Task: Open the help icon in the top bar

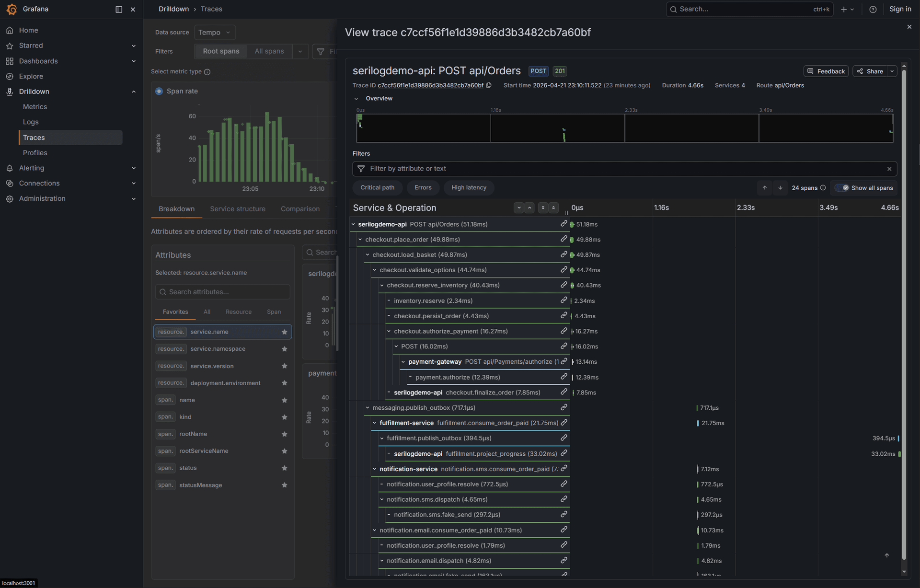Action: click(x=873, y=9)
